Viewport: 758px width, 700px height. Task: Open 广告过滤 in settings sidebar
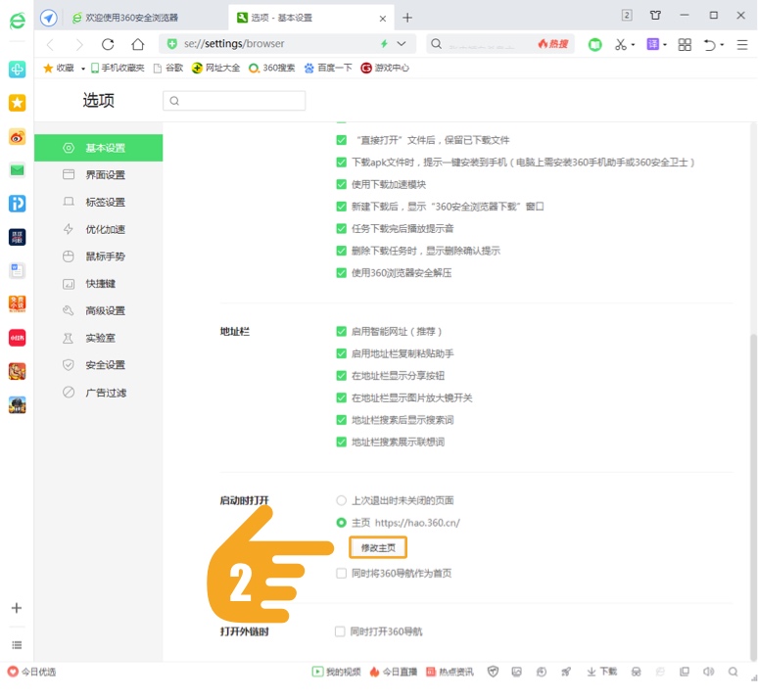tap(99, 392)
